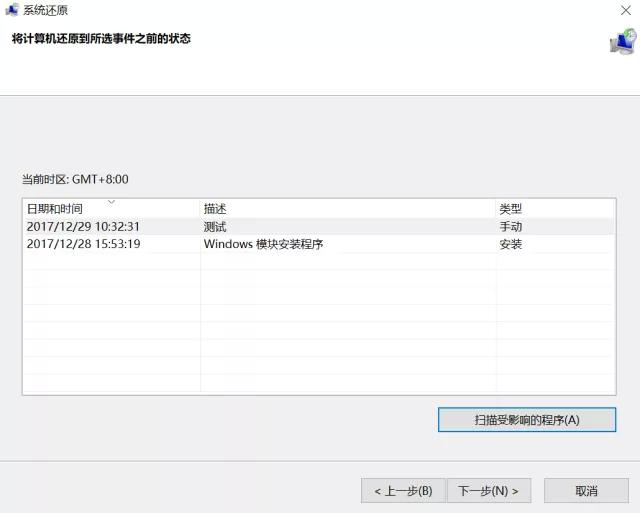This screenshot has height=513, width=640.
Task: Close the System Restore window
Action: 626,10
